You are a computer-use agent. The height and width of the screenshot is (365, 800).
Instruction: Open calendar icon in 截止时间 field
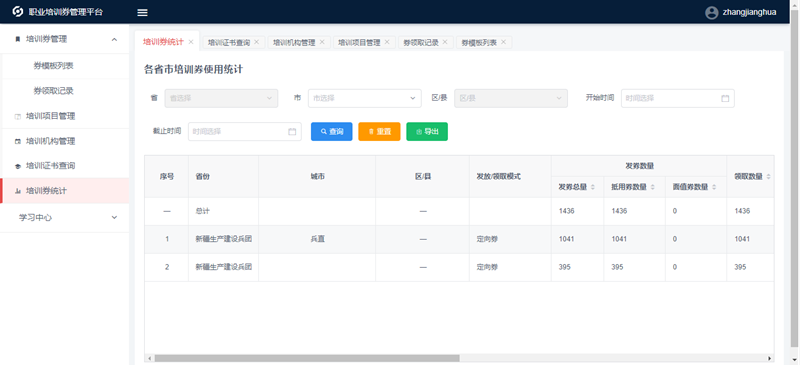click(x=292, y=132)
